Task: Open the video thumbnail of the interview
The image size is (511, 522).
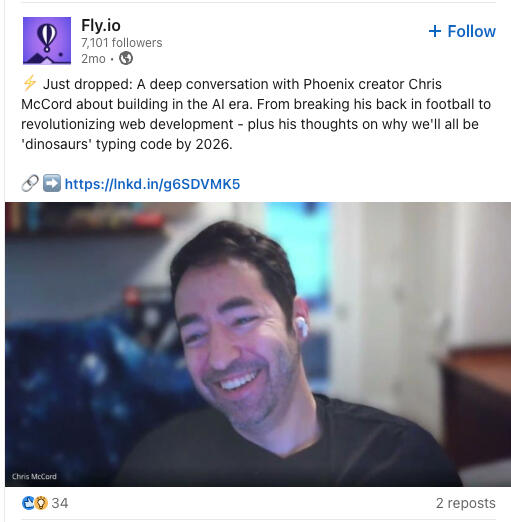Action: (x=258, y=344)
